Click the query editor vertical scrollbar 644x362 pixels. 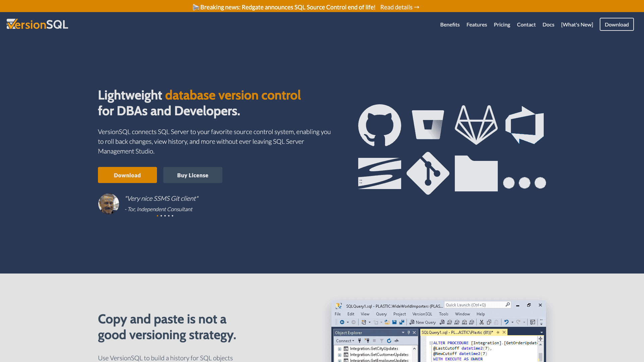(x=540, y=352)
